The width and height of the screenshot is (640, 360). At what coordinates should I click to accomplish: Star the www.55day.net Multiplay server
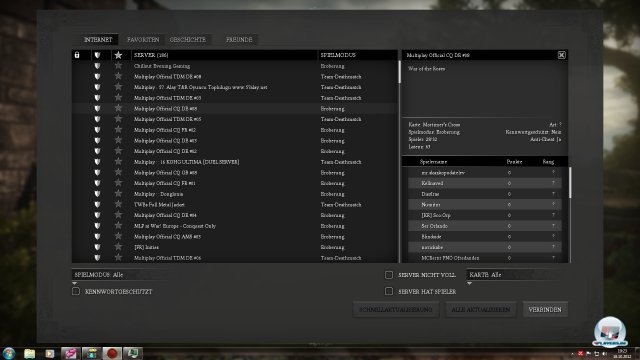coord(118,87)
